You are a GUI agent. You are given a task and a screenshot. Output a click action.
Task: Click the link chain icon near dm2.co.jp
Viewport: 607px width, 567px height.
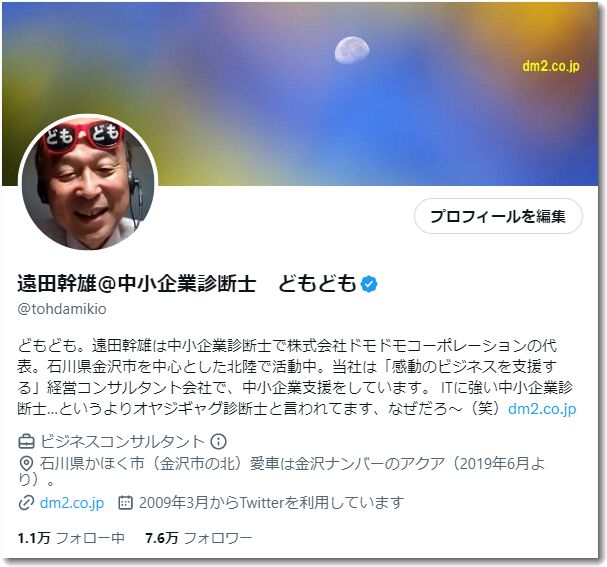point(26,503)
